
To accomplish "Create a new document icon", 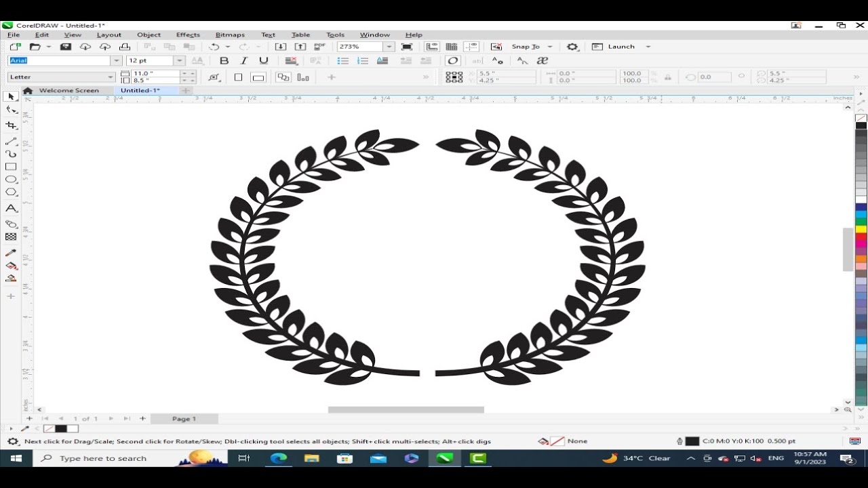I will coord(15,47).
